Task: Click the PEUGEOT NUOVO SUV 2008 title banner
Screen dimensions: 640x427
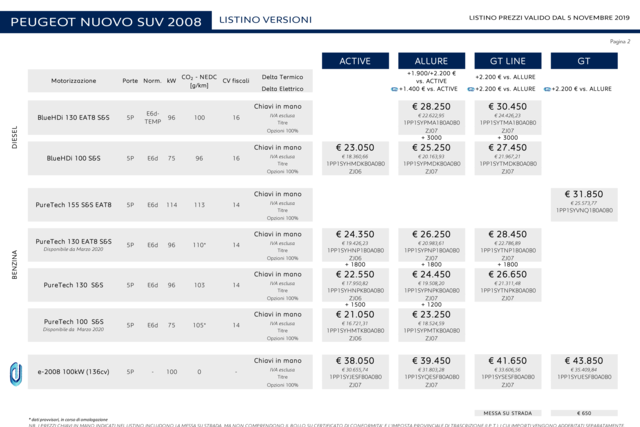Action: (106, 21)
